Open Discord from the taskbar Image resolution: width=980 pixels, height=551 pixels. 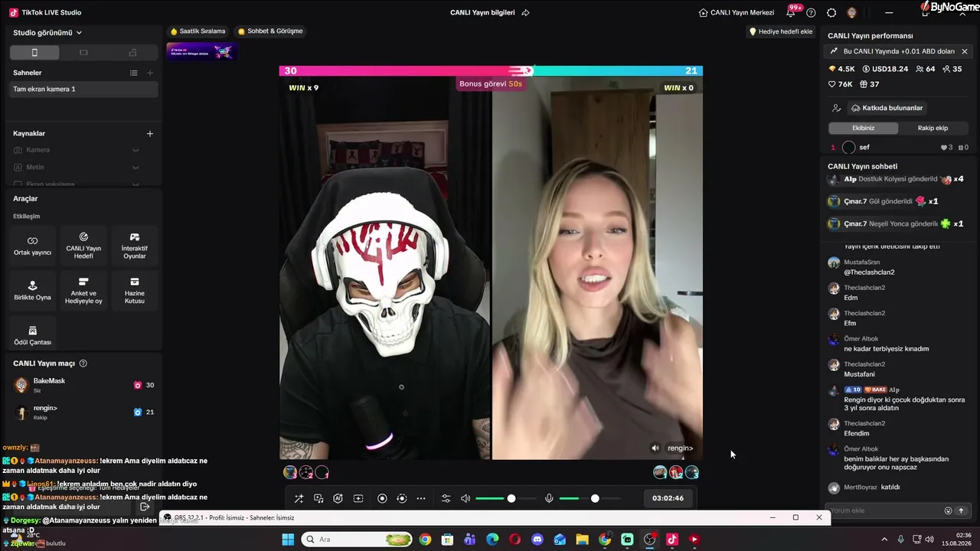pyautogui.click(x=537, y=540)
